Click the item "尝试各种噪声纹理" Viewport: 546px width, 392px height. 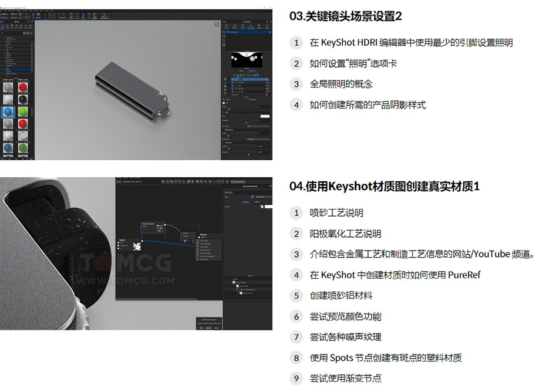pyautogui.click(x=345, y=337)
